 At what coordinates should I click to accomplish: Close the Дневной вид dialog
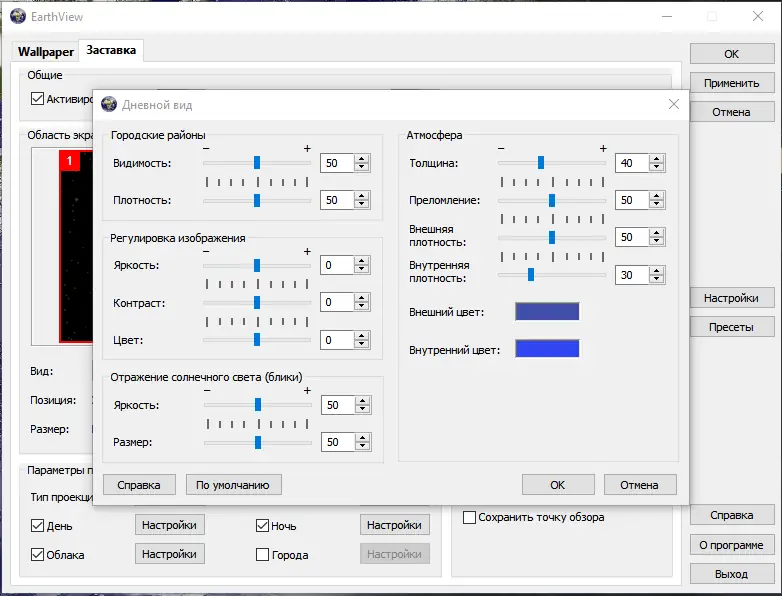pos(674,104)
